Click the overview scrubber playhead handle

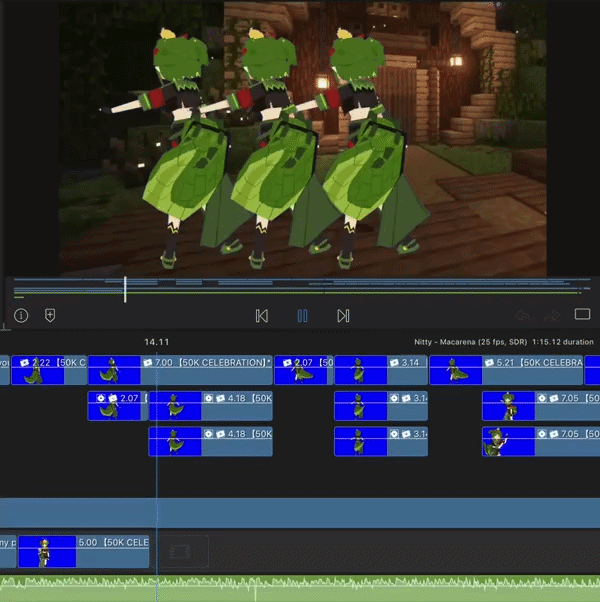pyautogui.click(x=125, y=289)
